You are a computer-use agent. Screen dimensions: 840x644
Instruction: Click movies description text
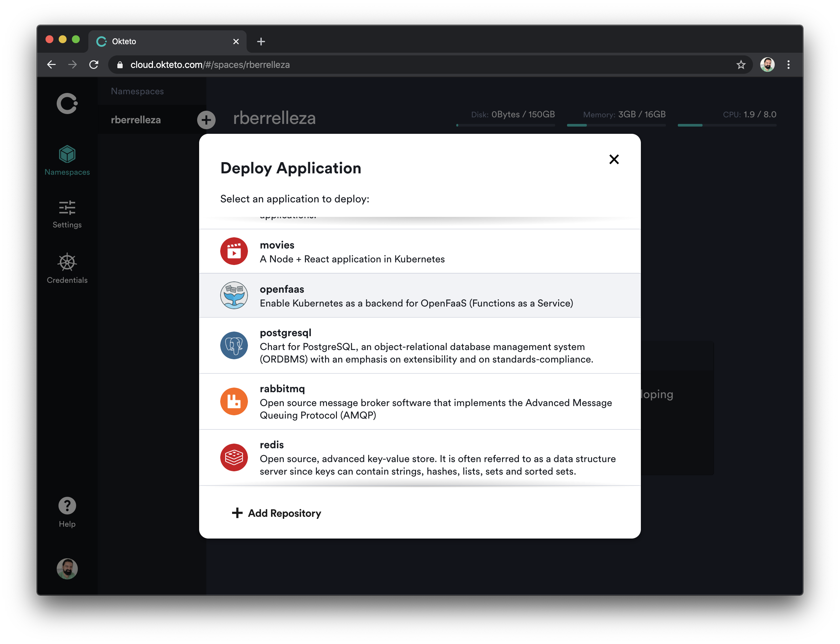tap(352, 259)
